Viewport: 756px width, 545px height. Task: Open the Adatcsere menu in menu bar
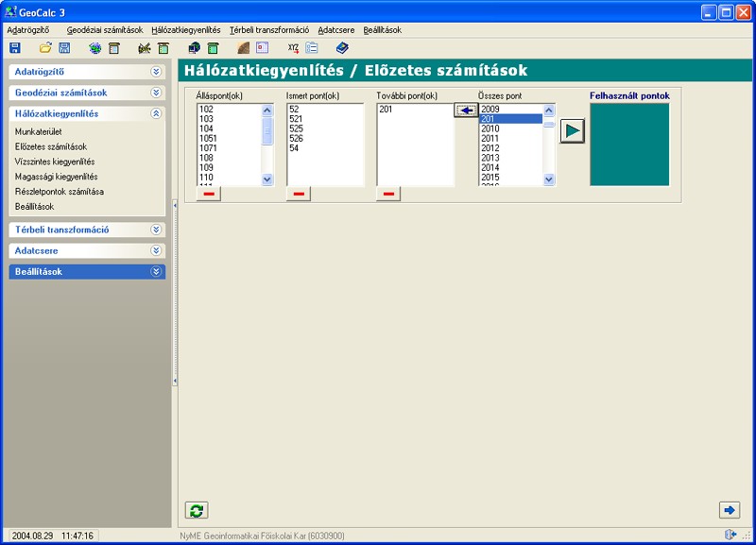pos(336,30)
